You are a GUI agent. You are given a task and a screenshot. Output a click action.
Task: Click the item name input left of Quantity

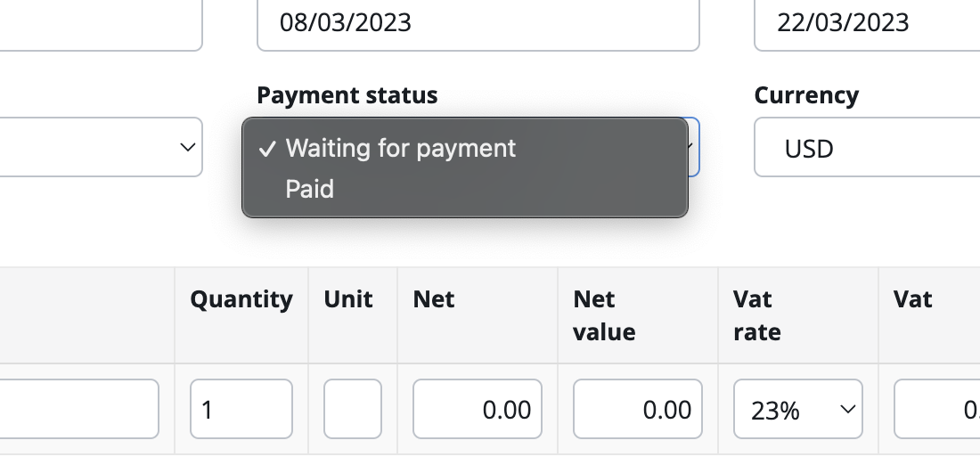[x=79, y=409]
